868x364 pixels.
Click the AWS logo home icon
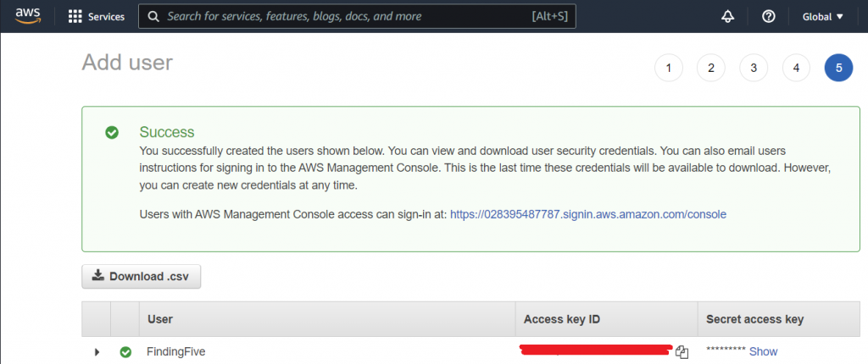tap(28, 15)
